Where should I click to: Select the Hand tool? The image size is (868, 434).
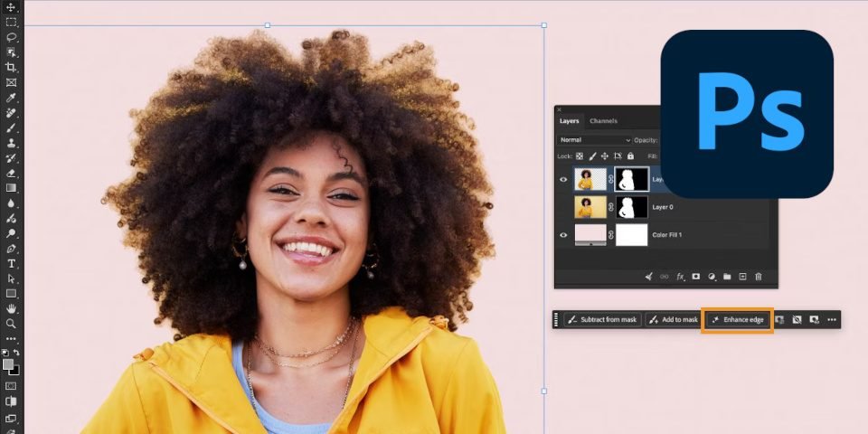tap(11, 308)
